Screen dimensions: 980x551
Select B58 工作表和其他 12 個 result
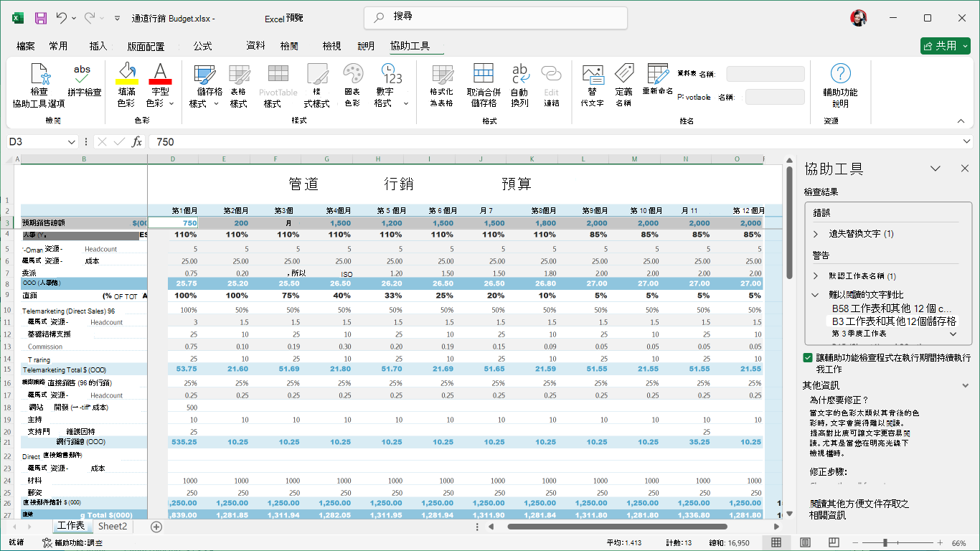tap(891, 309)
